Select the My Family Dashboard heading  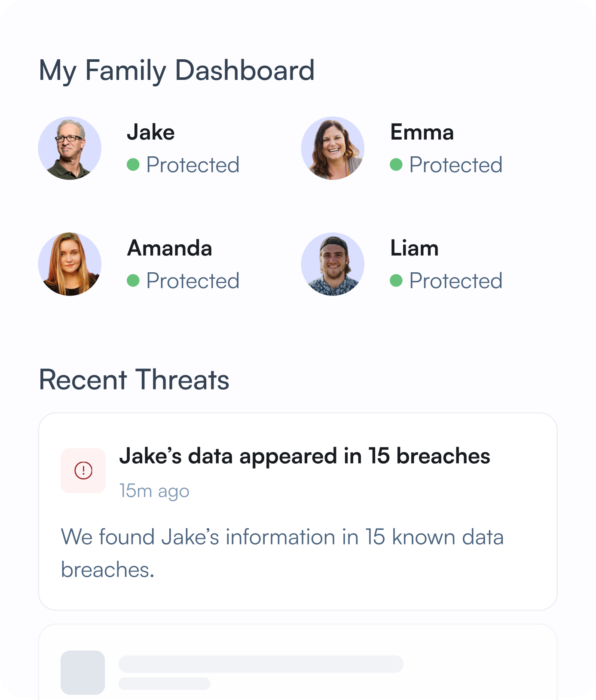177,70
